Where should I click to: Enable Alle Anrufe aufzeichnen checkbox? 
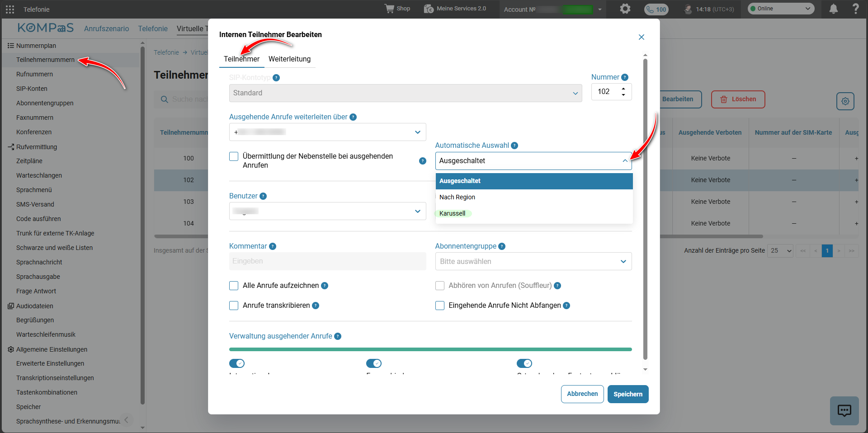point(234,286)
